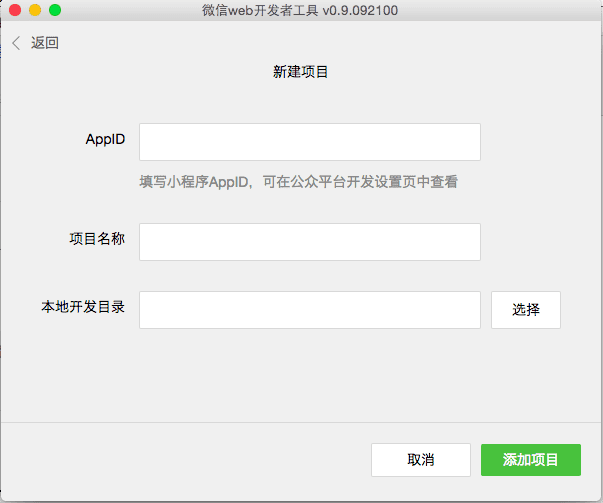Image resolution: width=603 pixels, height=503 pixels.
Task: Click the 新建项目 heading text
Action: [300, 72]
